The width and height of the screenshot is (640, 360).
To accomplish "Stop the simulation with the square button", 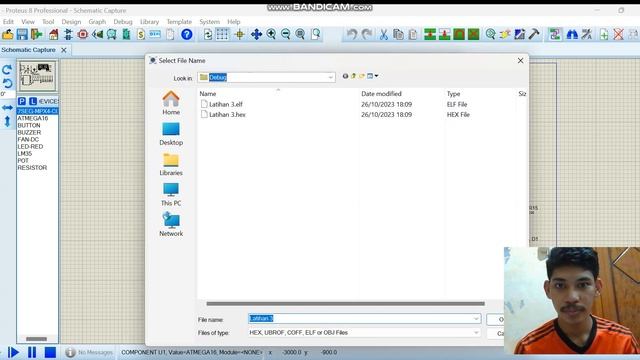I will [50, 352].
